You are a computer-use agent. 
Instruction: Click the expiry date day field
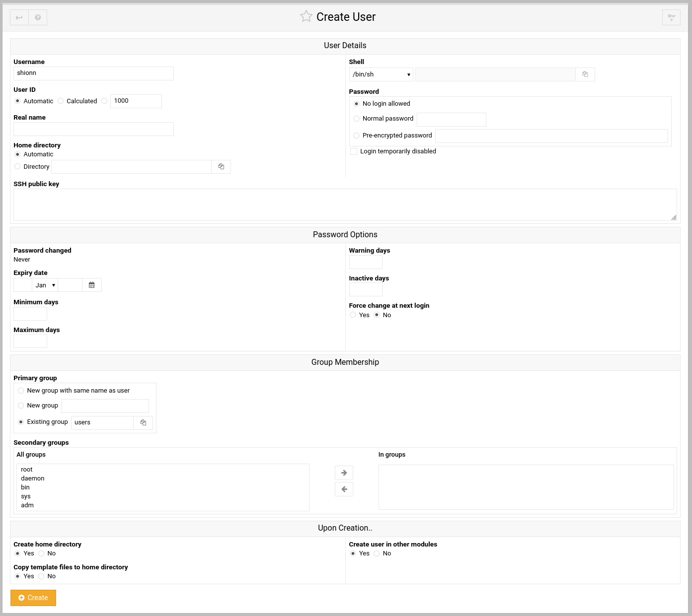tap(23, 285)
